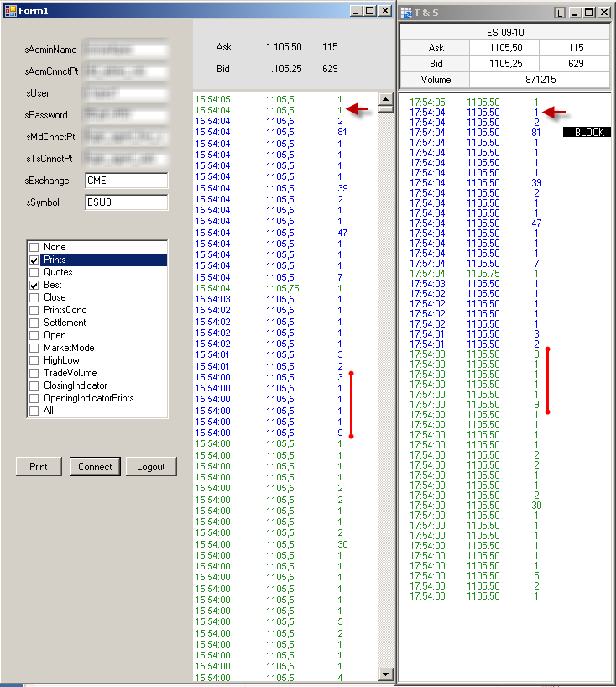The height and width of the screenshot is (687, 616).
Task: Enable the TradeVolume checkbox
Action: [34, 373]
